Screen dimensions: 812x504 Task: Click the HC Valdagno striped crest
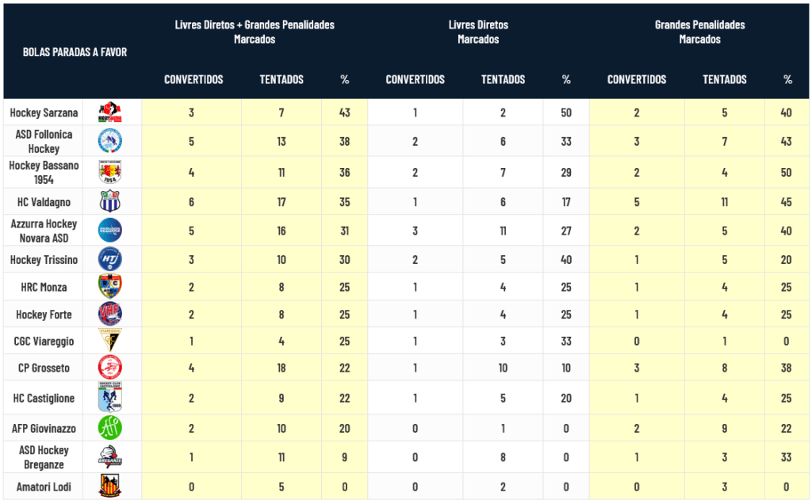point(110,202)
